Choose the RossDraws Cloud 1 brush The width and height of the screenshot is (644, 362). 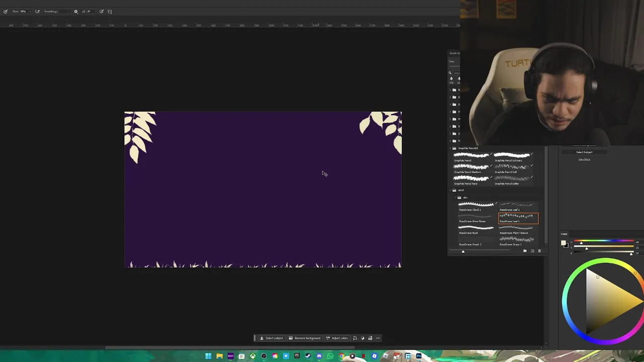(x=477, y=207)
